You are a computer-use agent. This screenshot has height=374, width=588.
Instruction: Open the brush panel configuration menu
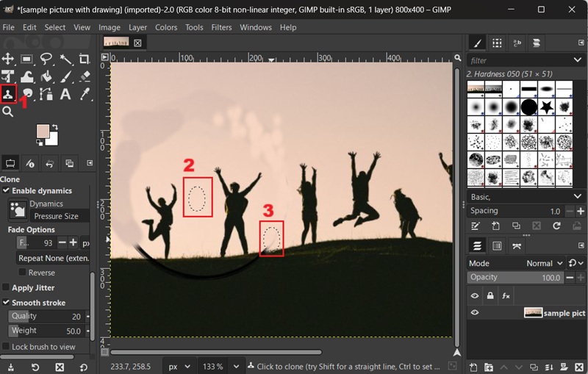581,43
